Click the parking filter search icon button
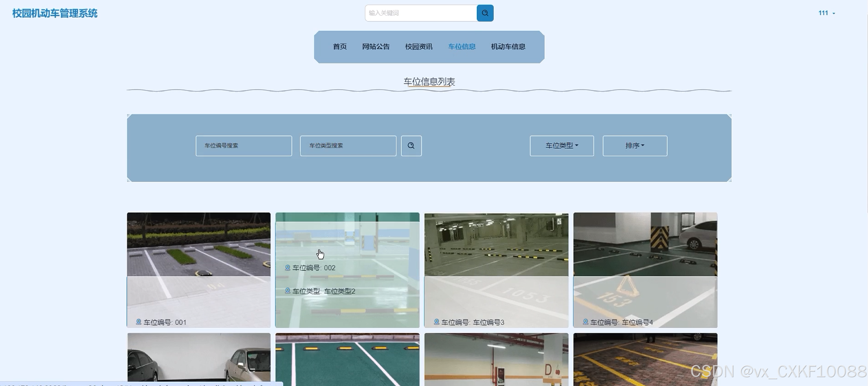Screen dimensions: 868x386 411,146
